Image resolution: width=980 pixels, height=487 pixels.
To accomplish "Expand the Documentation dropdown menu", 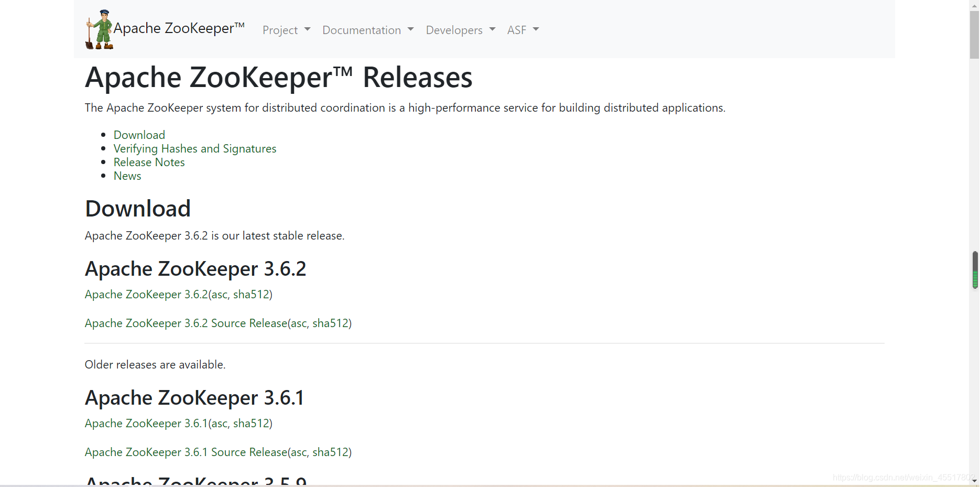I will tap(368, 30).
